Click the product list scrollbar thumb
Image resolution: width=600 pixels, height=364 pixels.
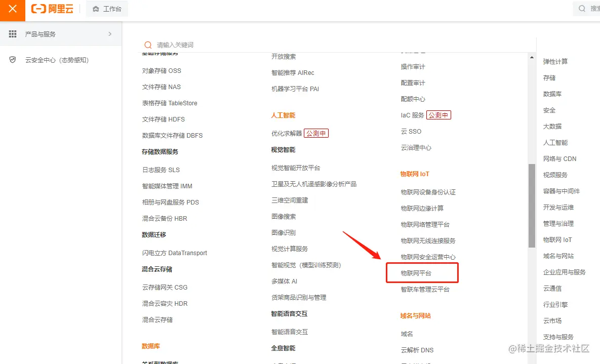coord(532,206)
